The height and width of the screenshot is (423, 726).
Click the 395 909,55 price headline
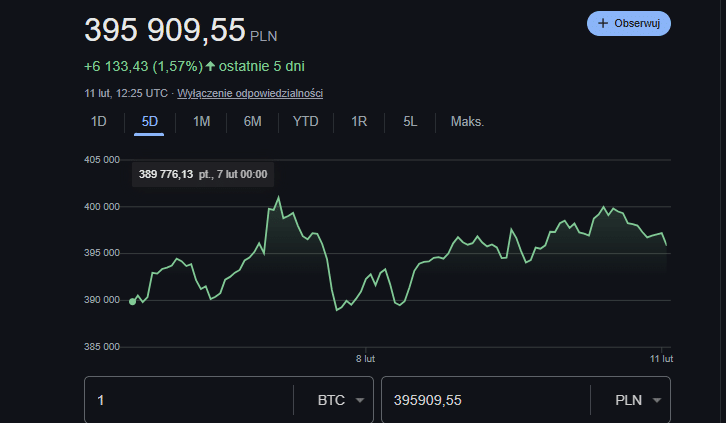click(165, 30)
